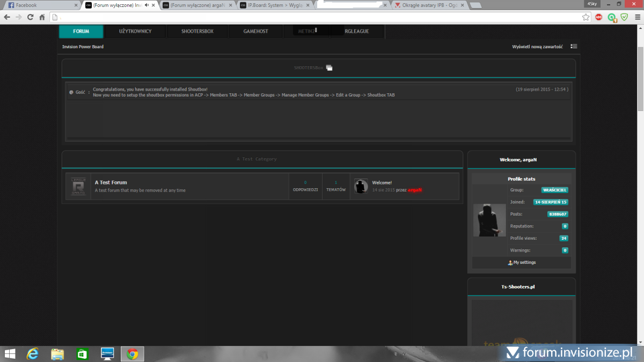Open My settings in Profile stats
Viewport: 644px width, 362px height.
pyautogui.click(x=524, y=262)
